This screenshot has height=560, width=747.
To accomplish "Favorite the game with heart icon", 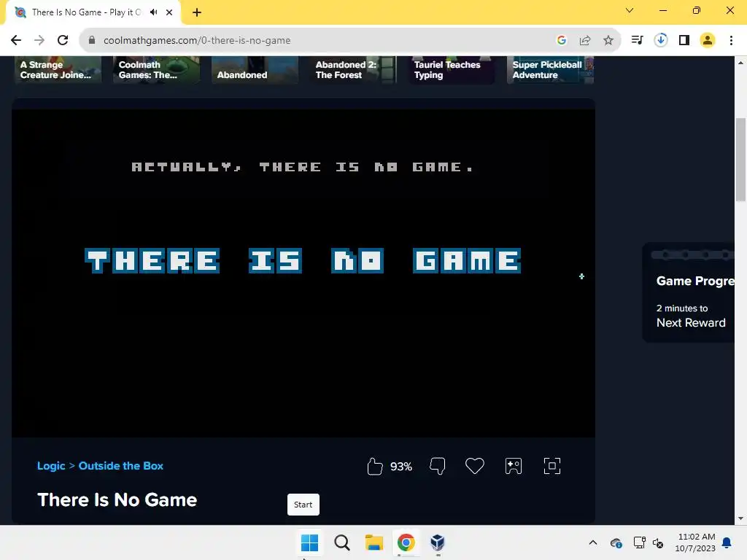I will coord(474,466).
